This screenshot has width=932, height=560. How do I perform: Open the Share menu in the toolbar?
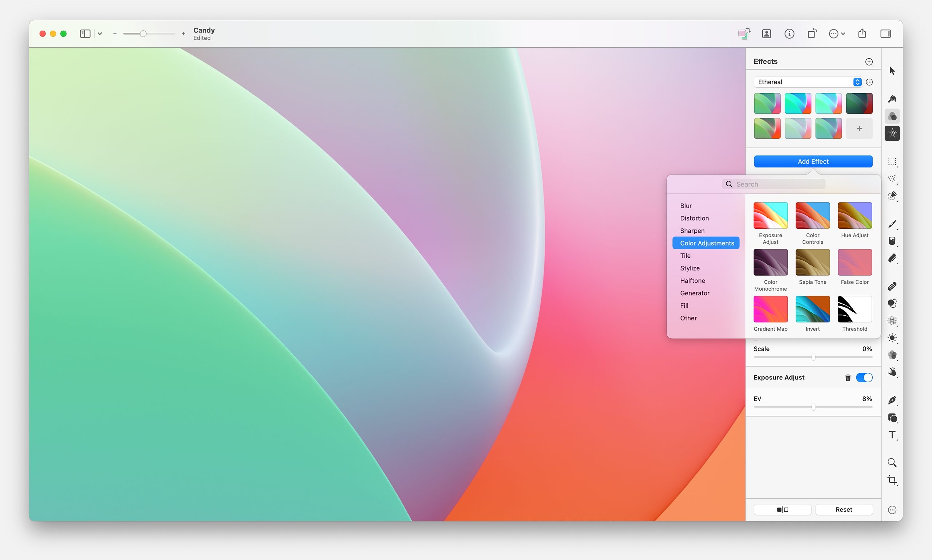point(862,33)
